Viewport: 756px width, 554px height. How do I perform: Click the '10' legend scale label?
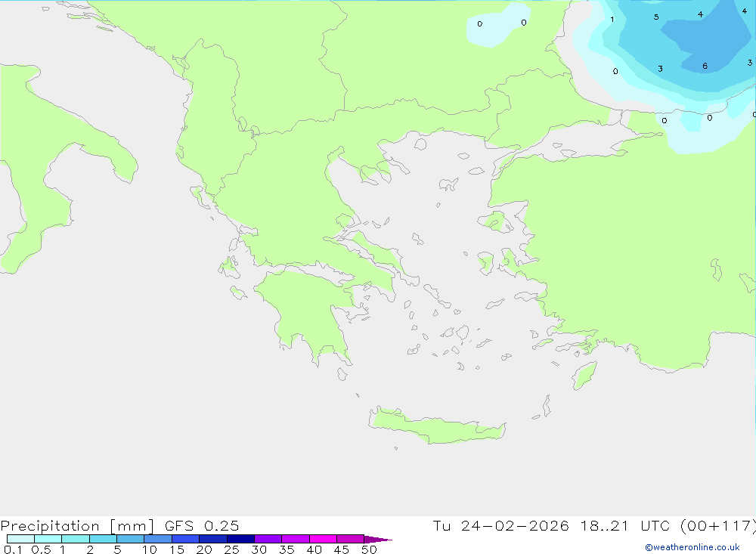point(150,549)
